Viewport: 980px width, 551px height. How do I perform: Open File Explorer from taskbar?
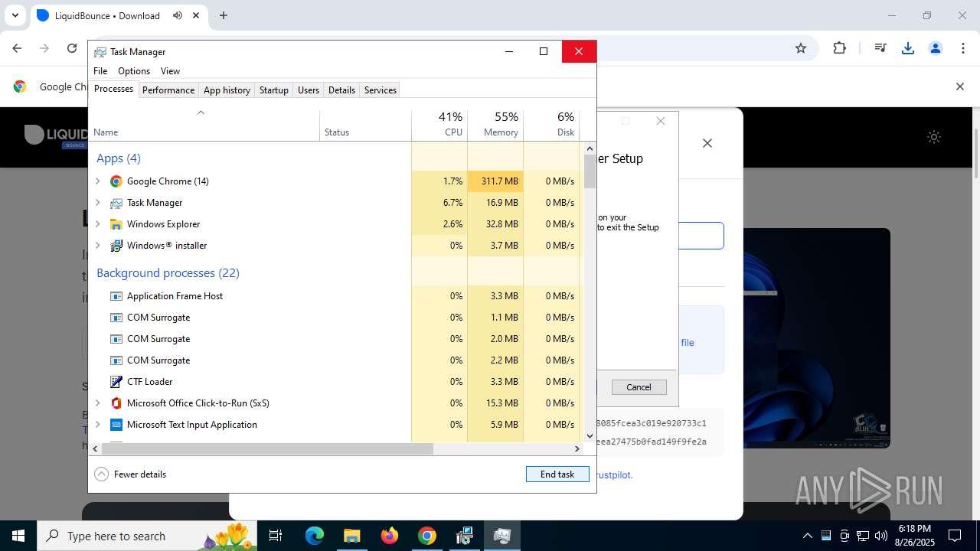[x=351, y=536]
